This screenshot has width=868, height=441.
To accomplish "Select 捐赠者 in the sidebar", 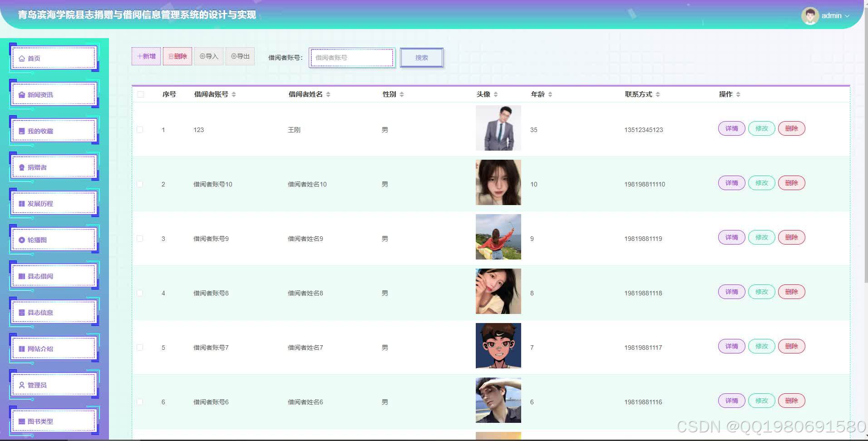I will [x=54, y=167].
